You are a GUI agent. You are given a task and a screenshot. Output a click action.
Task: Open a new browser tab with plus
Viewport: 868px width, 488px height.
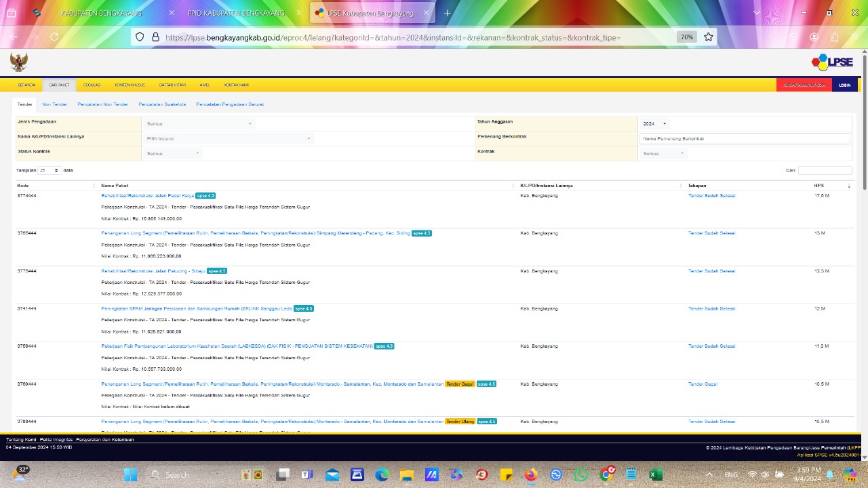point(448,13)
